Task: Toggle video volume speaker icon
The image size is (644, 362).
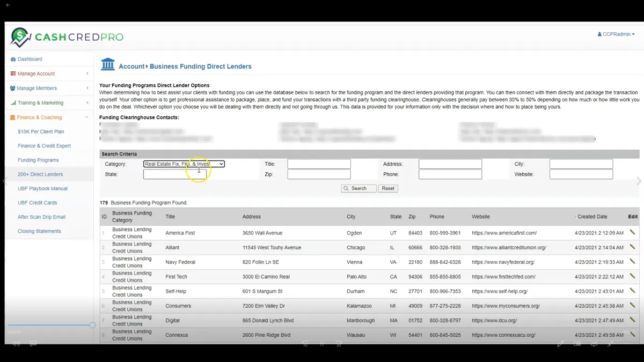Action: [16, 344]
